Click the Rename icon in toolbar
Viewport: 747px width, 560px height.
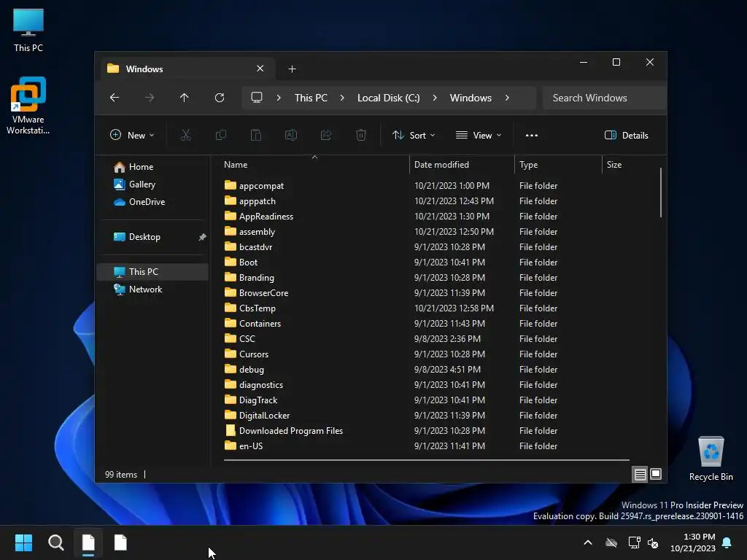pyautogui.click(x=291, y=135)
